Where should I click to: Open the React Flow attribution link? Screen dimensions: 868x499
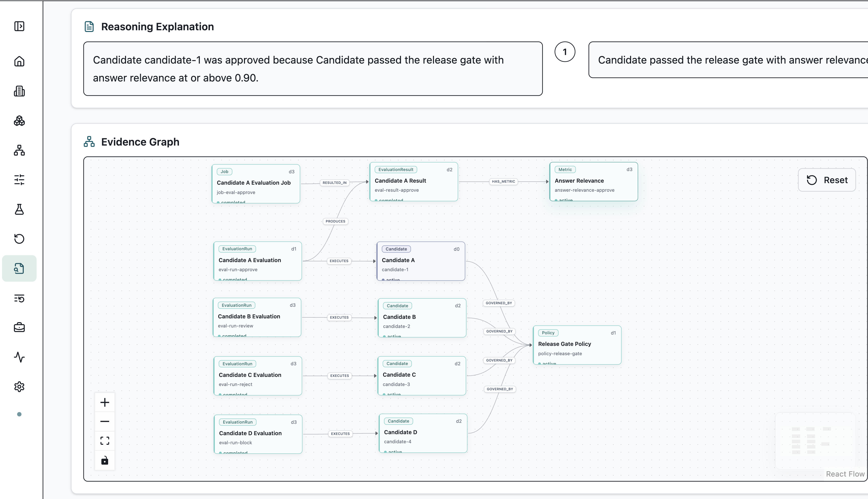click(845, 474)
